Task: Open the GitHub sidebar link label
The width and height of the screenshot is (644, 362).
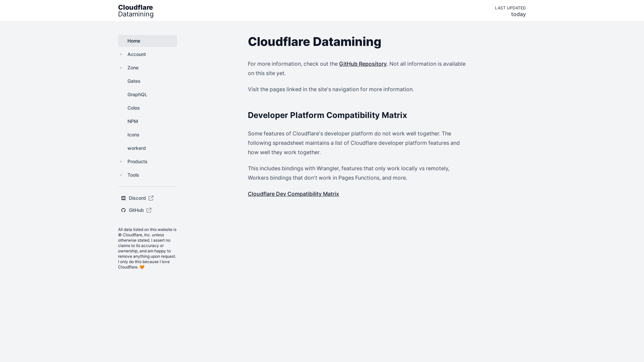Action: tap(136, 210)
